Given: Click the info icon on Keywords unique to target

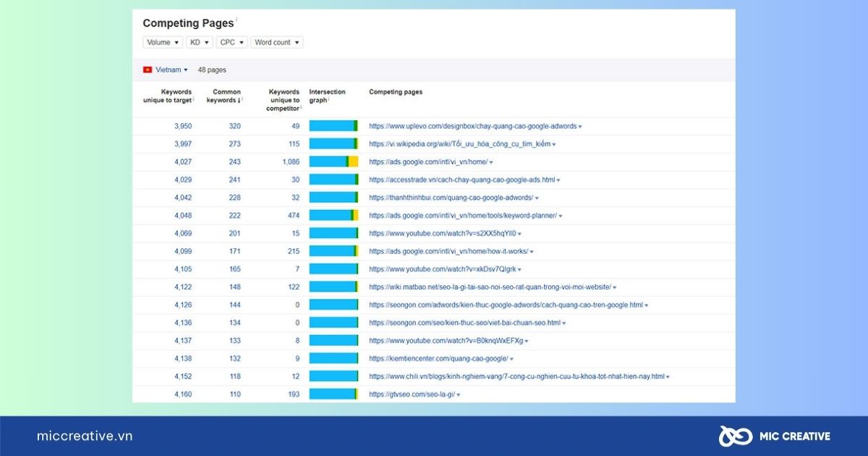Looking at the screenshot, I should click(194, 99).
